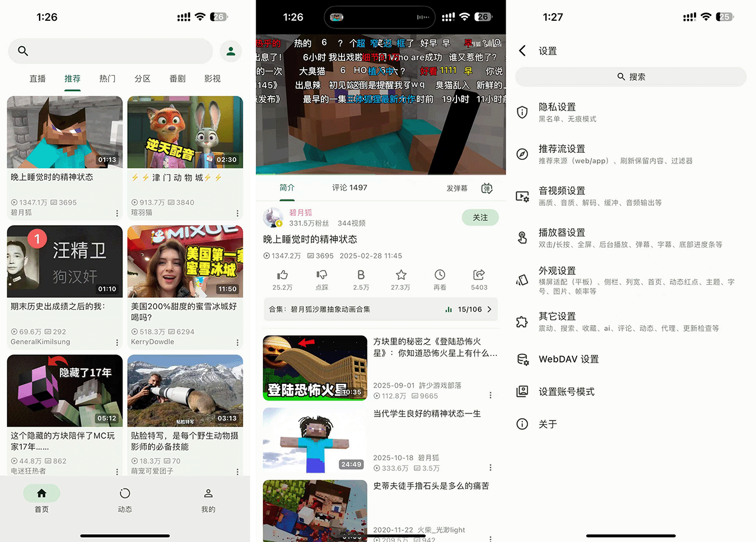Open more options for 当代学生良好的精神状态 video
Image resolution: width=756 pixels, height=542 pixels.
tap(490, 468)
